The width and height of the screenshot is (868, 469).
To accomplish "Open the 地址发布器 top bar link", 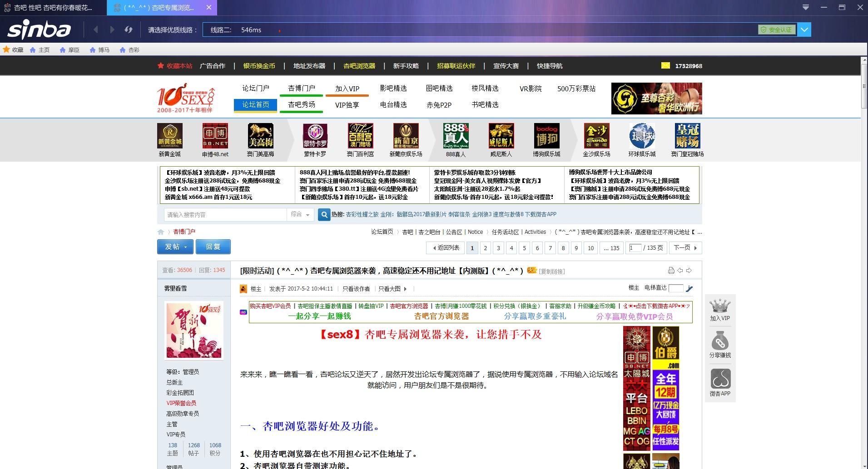I will tap(309, 66).
